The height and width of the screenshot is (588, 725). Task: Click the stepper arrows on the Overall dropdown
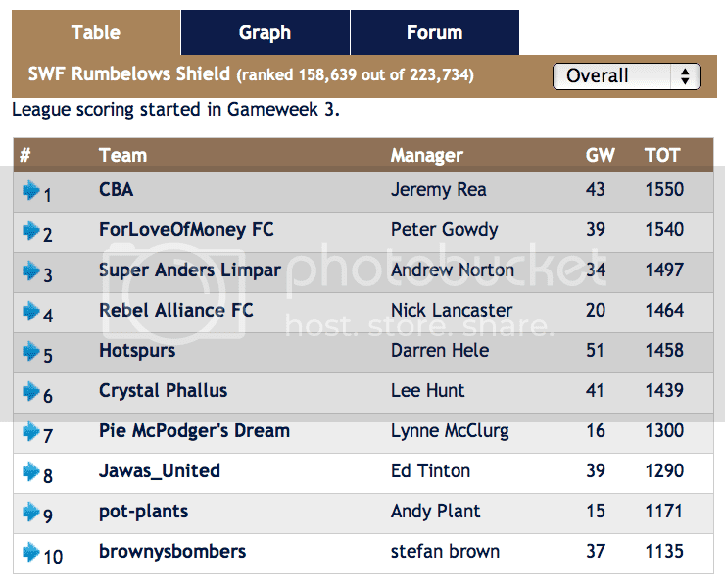[685, 75]
